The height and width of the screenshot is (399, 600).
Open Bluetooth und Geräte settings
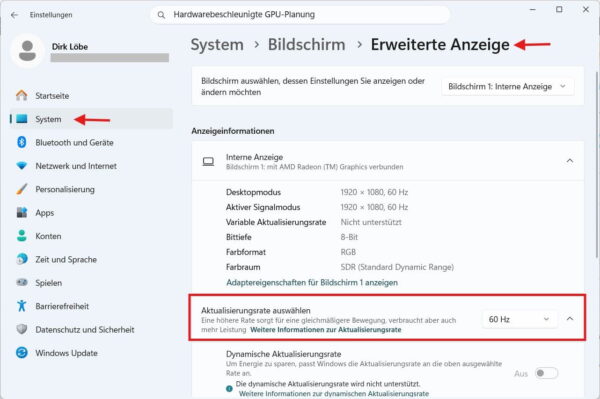coord(91,142)
